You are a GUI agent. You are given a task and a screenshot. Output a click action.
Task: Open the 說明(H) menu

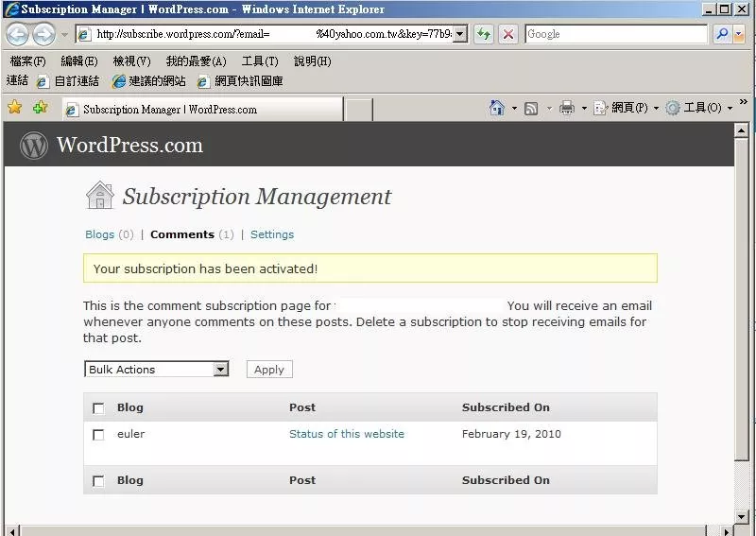click(x=313, y=61)
